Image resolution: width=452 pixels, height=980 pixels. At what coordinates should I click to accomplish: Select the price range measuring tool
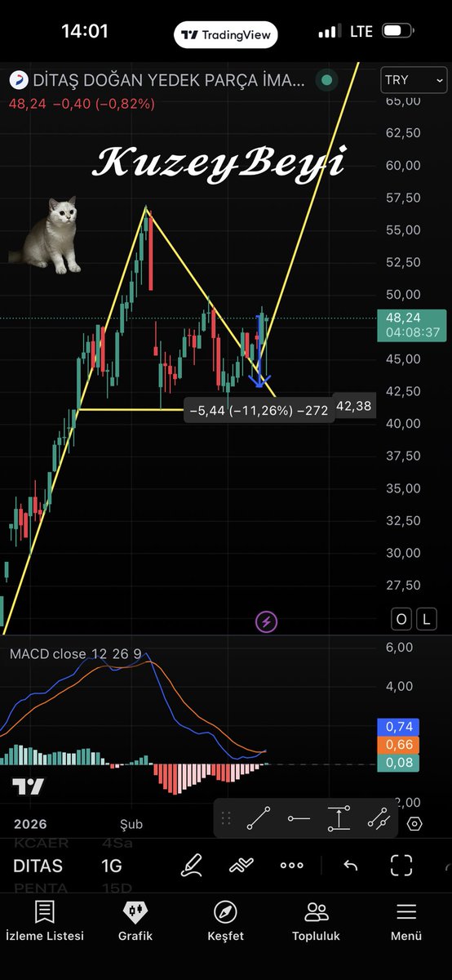(339, 819)
